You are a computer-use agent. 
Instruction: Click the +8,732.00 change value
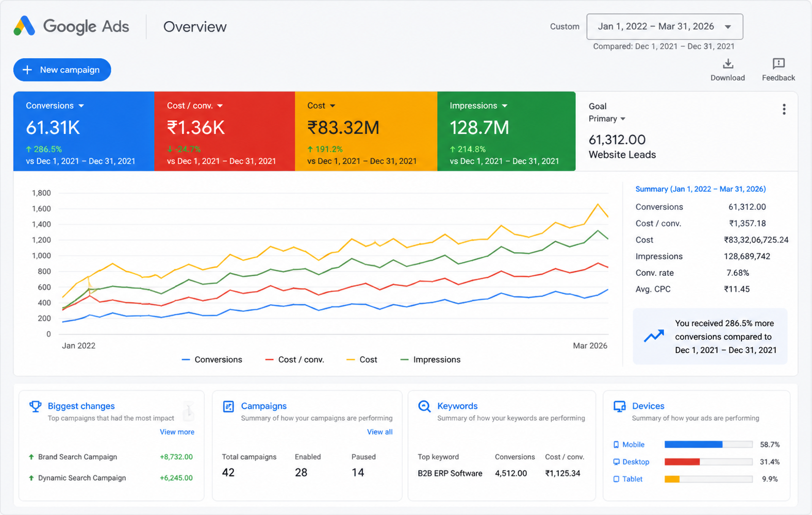pos(176,457)
